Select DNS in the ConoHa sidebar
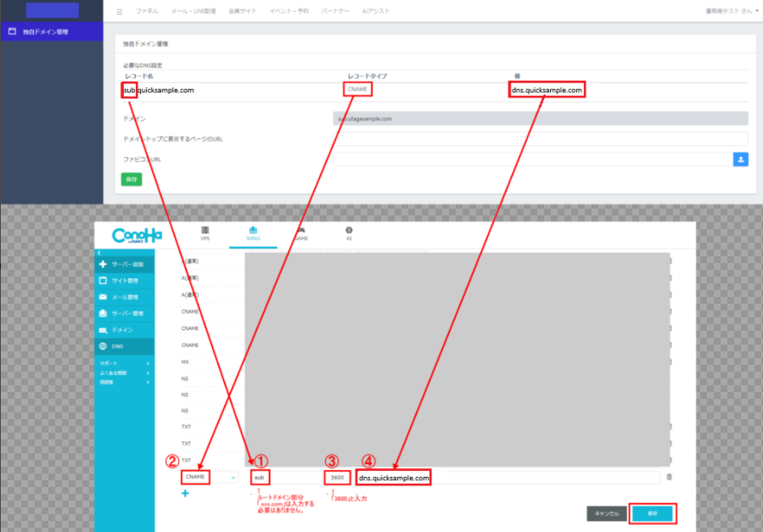Image resolution: width=763 pixels, height=532 pixels. tap(124, 346)
